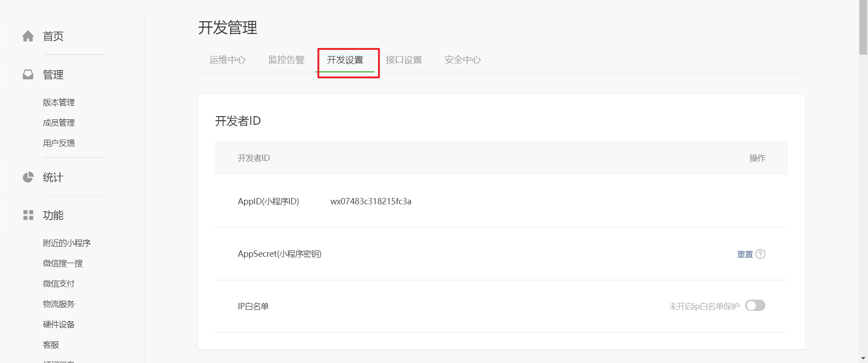Select the 开发设置 tab
The image size is (868, 363).
pos(345,60)
